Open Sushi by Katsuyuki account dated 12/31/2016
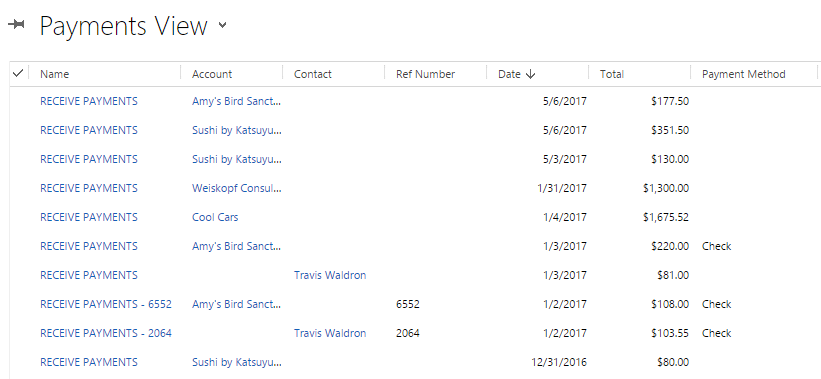The image size is (821, 379). point(237,362)
